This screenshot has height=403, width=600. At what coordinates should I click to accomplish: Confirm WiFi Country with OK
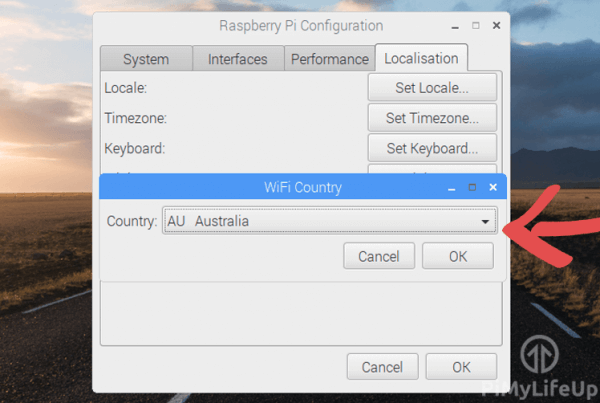click(457, 256)
